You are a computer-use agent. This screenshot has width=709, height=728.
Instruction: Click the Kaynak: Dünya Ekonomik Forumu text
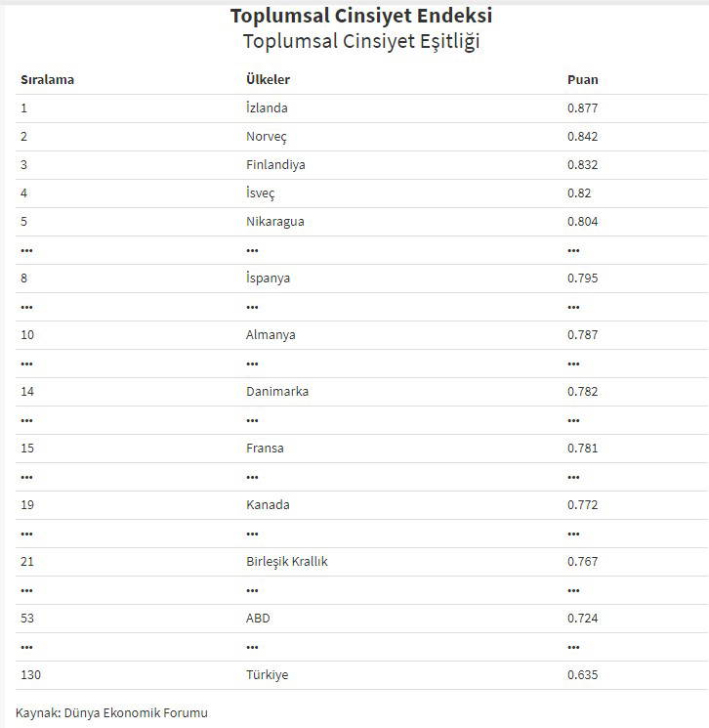tap(111, 712)
